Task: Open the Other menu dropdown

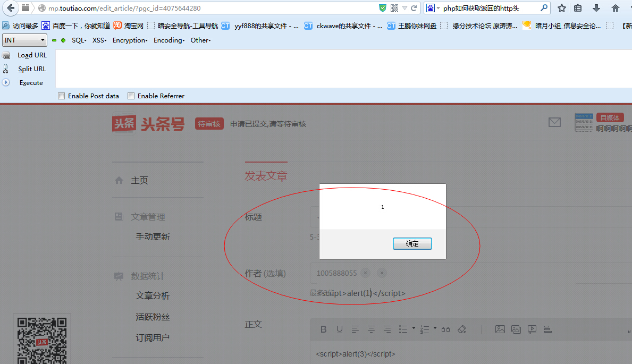Action: point(201,40)
